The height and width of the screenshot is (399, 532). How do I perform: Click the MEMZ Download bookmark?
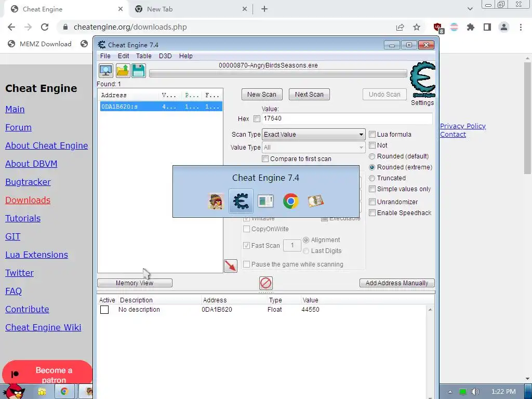(x=40, y=44)
